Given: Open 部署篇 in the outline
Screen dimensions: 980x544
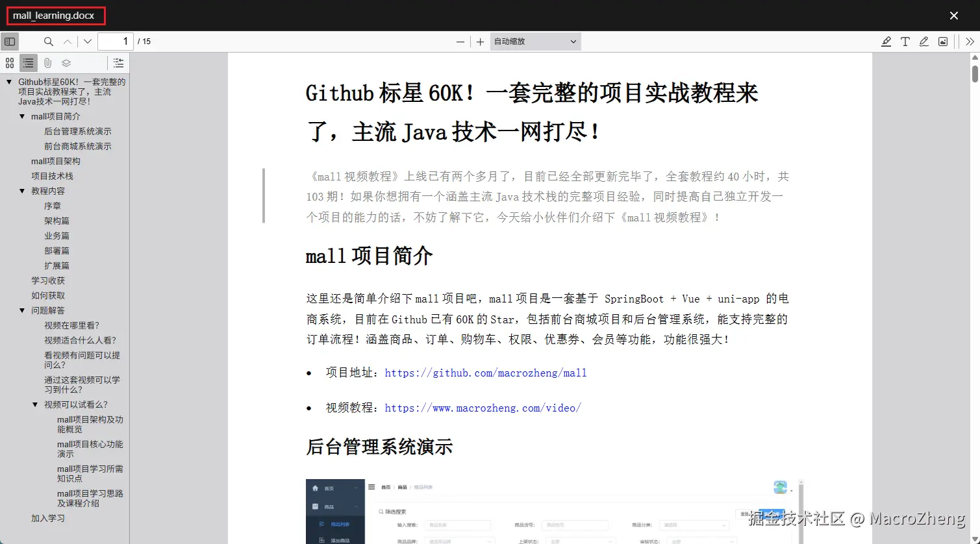Looking at the screenshot, I should [57, 251].
